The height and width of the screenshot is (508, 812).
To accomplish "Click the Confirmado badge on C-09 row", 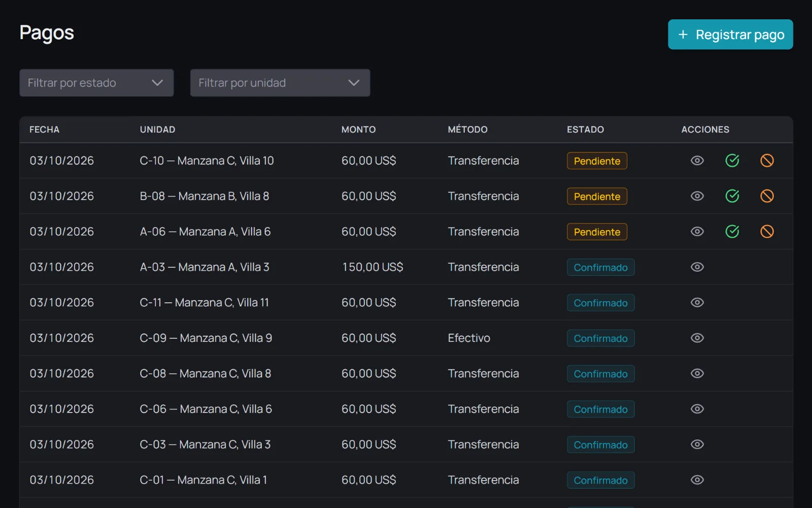I will 600,338.
